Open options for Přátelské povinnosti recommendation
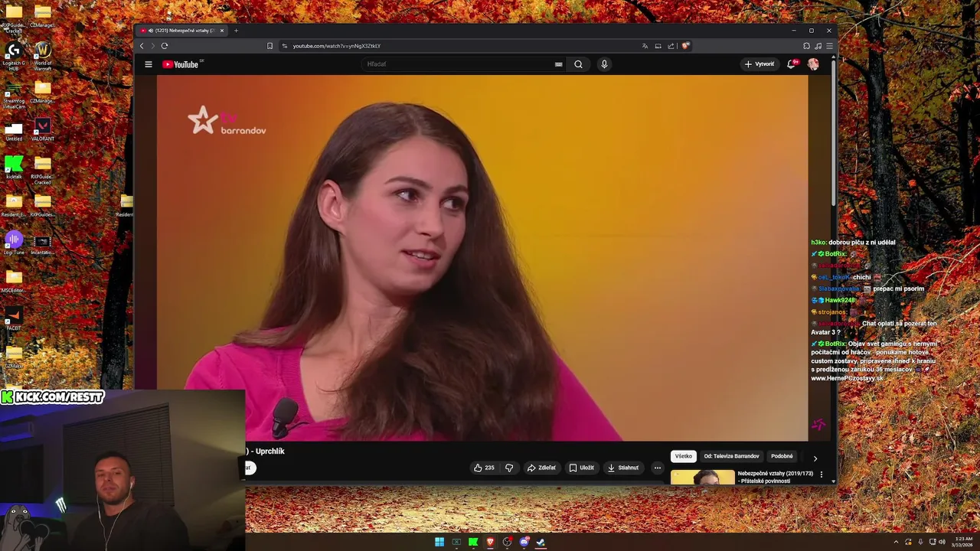Viewport: 980px width, 551px height. [x=822, y=474]
